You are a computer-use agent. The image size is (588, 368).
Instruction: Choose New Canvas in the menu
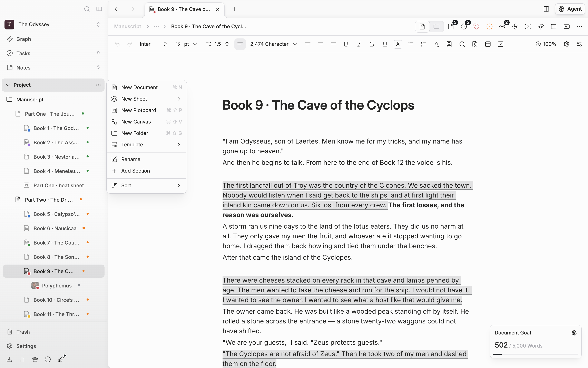coord(147,122)
